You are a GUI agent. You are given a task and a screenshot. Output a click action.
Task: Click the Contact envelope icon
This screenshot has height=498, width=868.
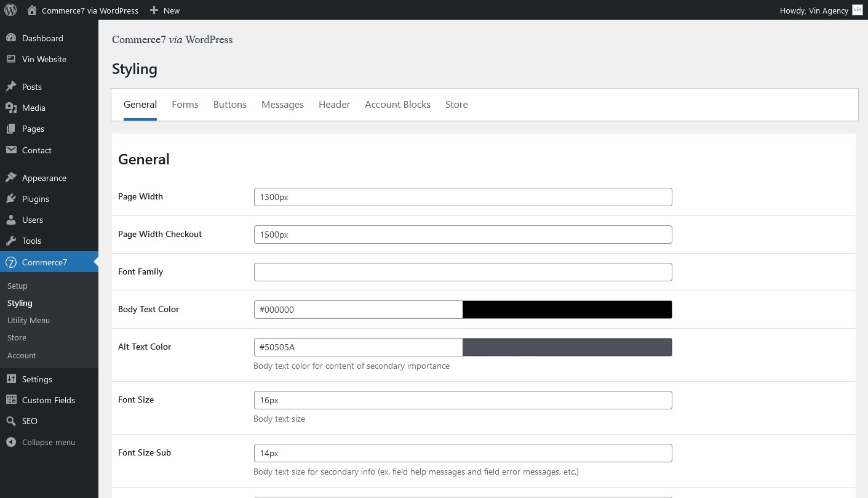pos(11,150)
